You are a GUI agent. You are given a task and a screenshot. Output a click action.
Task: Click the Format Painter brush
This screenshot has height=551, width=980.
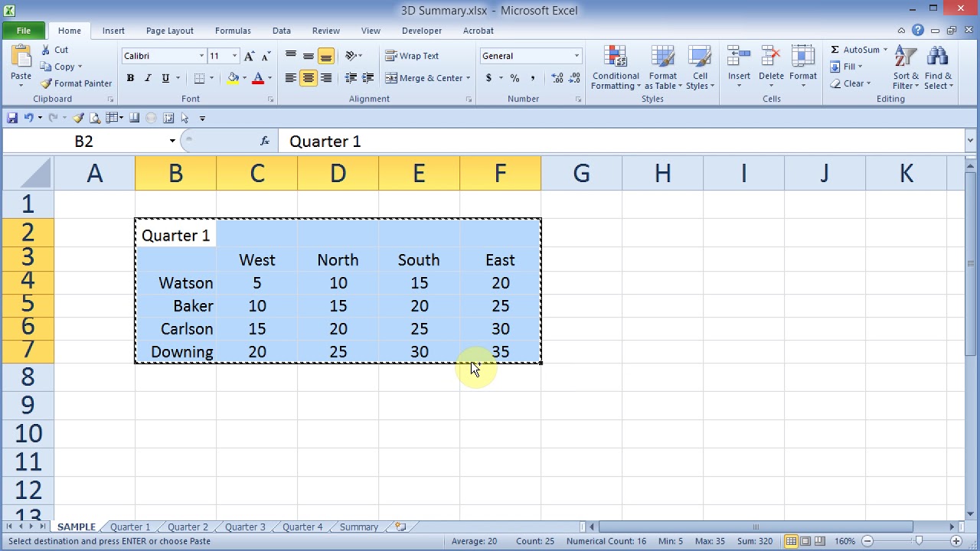[x=46, y=83]
